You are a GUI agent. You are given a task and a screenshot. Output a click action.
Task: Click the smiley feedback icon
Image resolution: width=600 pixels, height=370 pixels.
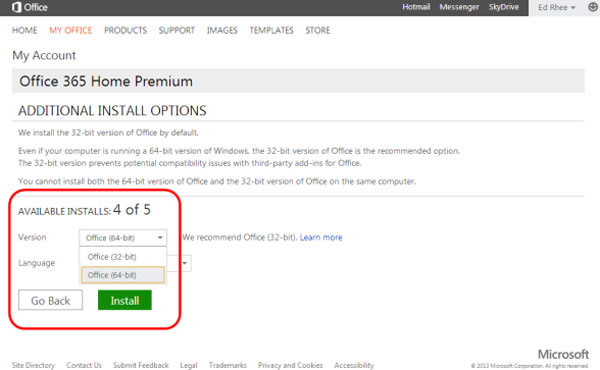click(593, 7)
